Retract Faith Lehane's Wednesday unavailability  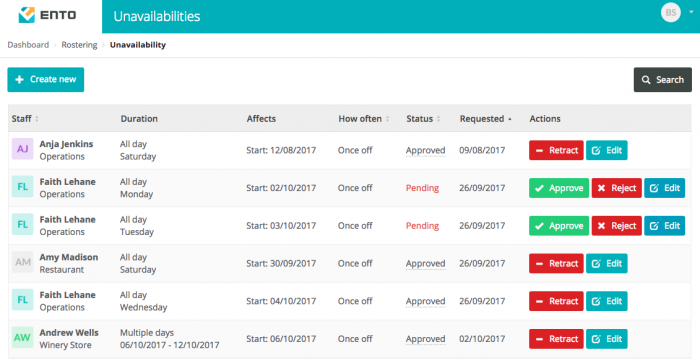(x=556, y=301)
